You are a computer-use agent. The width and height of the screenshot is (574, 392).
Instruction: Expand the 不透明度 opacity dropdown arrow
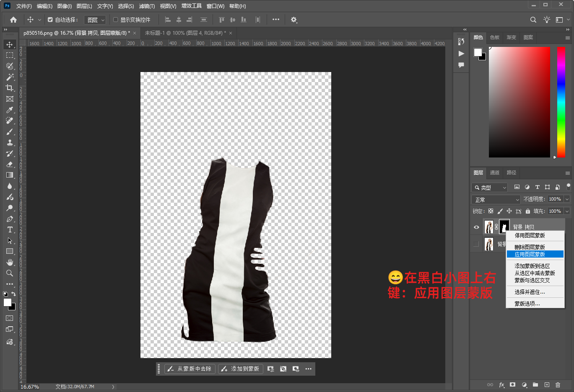click(567, 199)
